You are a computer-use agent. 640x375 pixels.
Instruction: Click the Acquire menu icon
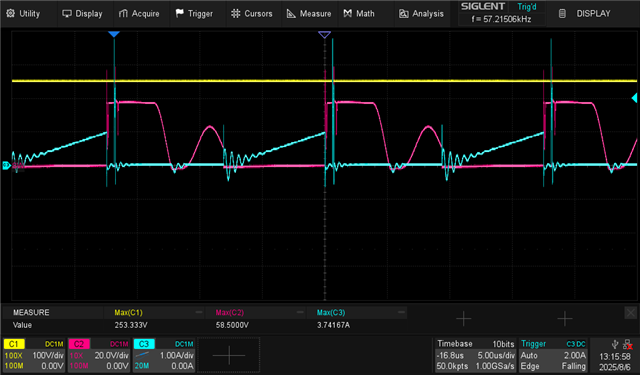coord(123,13)
